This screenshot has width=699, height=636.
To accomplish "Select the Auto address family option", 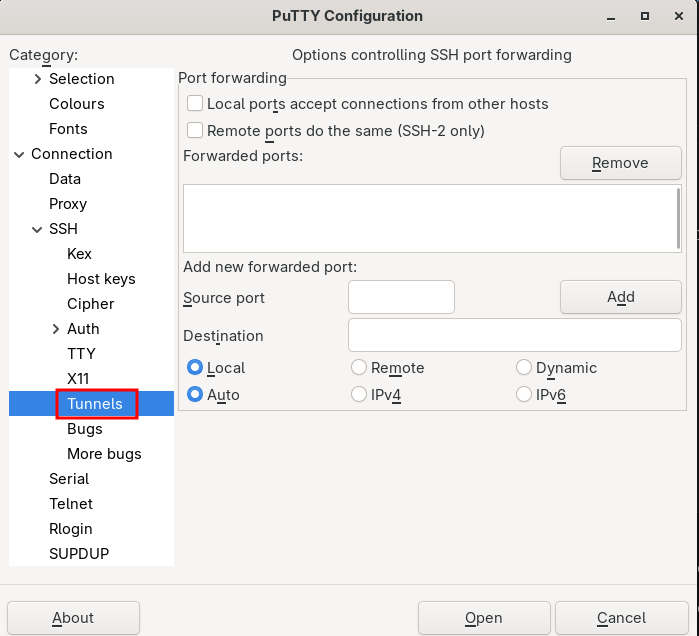I will pos(195,394).
